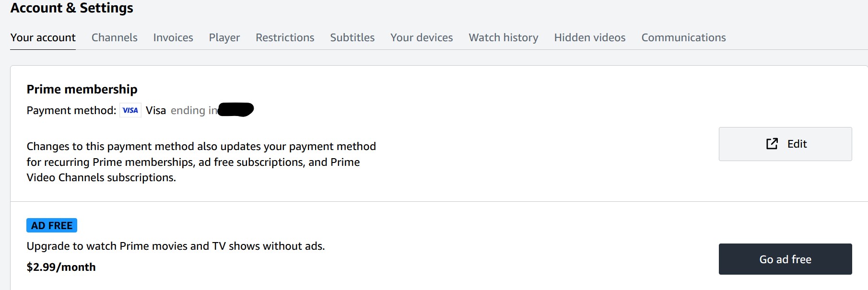Switch to the Channels tab

point(114,37)
